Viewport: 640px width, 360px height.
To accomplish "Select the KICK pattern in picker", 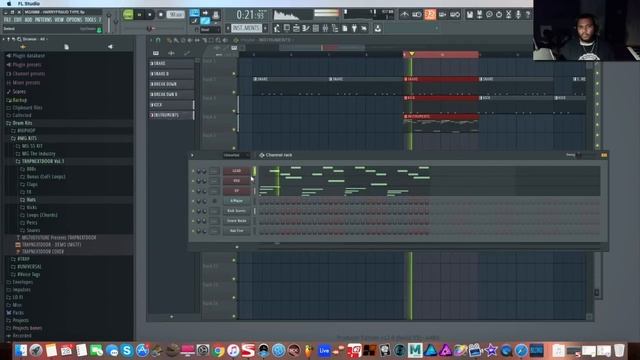I will 171,105.
